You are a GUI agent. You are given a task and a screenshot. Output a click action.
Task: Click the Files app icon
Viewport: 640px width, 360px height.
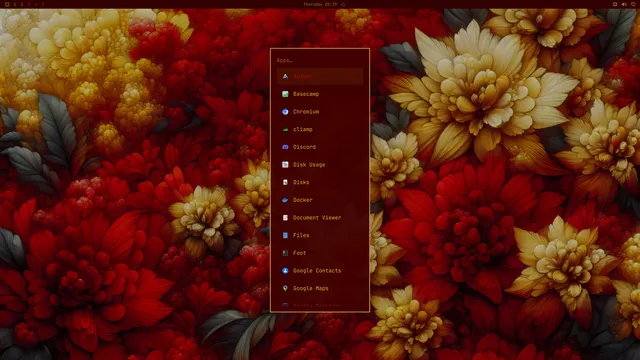click(285, 235)
